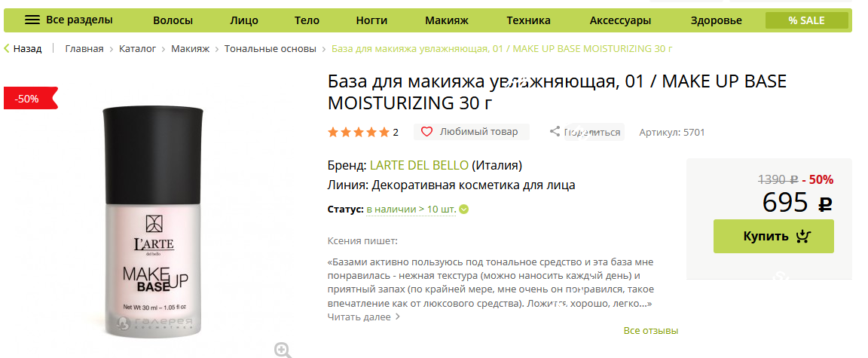Click the green availability check icon
868x358 pixels.
click(464, 210)
